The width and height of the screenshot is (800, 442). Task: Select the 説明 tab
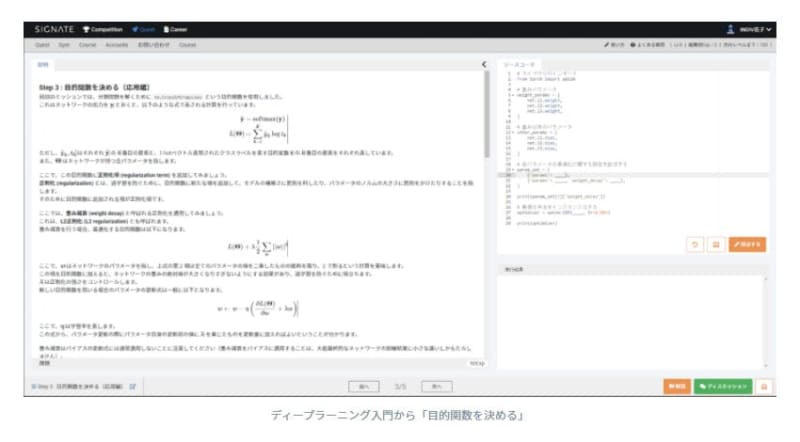tap(43, 64)
